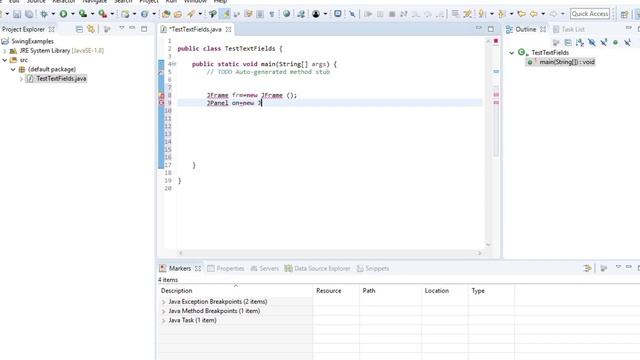Image resolution: width=640 pixels, height=360 pixels.
Task: Click the Save icon in the toolbar
Action: 17,14
